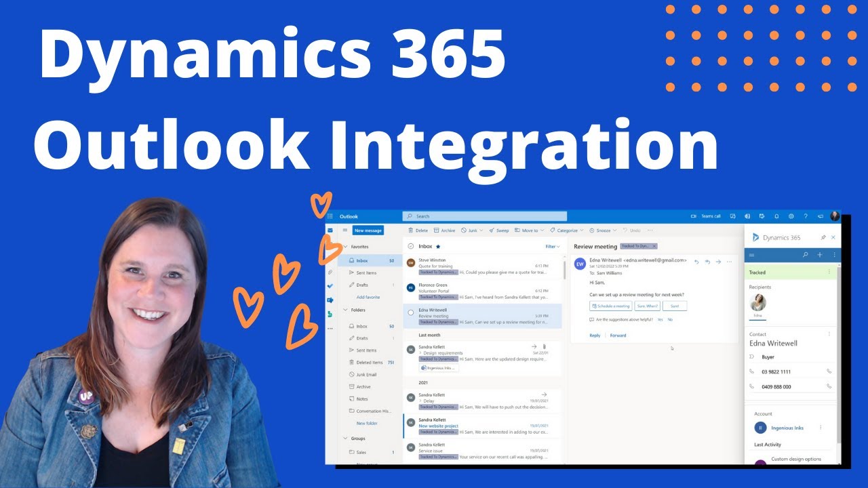The image size is (868, 488).
Task: Open the notifications bell
Action: pos(776,216)
